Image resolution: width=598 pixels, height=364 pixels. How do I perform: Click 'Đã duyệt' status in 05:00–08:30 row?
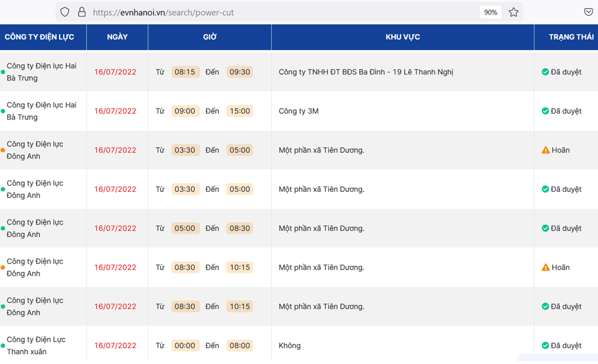[x=566, y=229]
